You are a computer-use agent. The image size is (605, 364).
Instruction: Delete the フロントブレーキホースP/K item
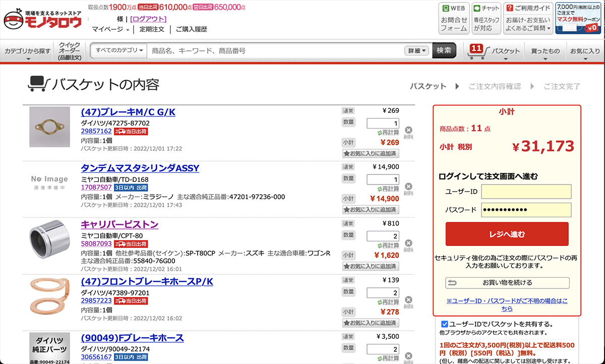pos(408,301)
